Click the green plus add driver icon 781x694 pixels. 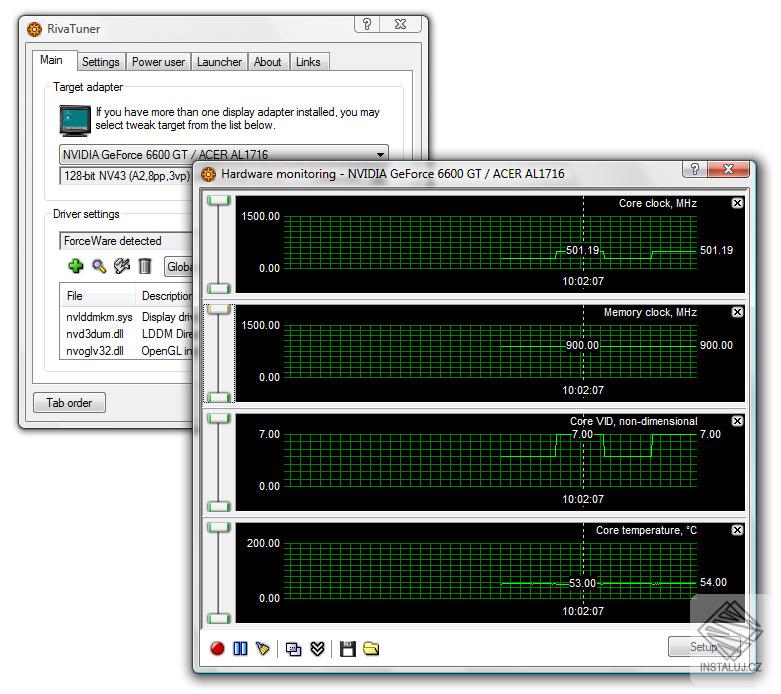click(76, 266)
